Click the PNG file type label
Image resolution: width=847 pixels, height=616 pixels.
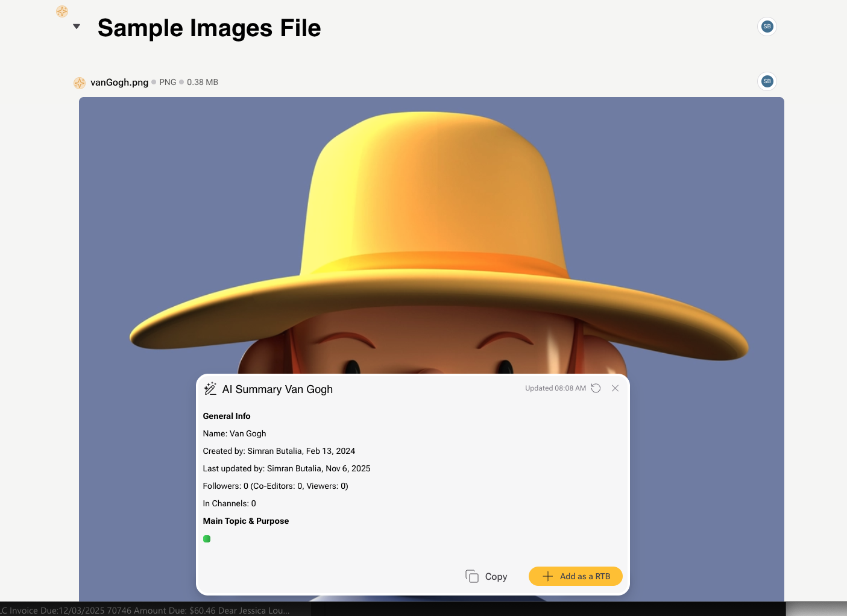pos(168,82)
